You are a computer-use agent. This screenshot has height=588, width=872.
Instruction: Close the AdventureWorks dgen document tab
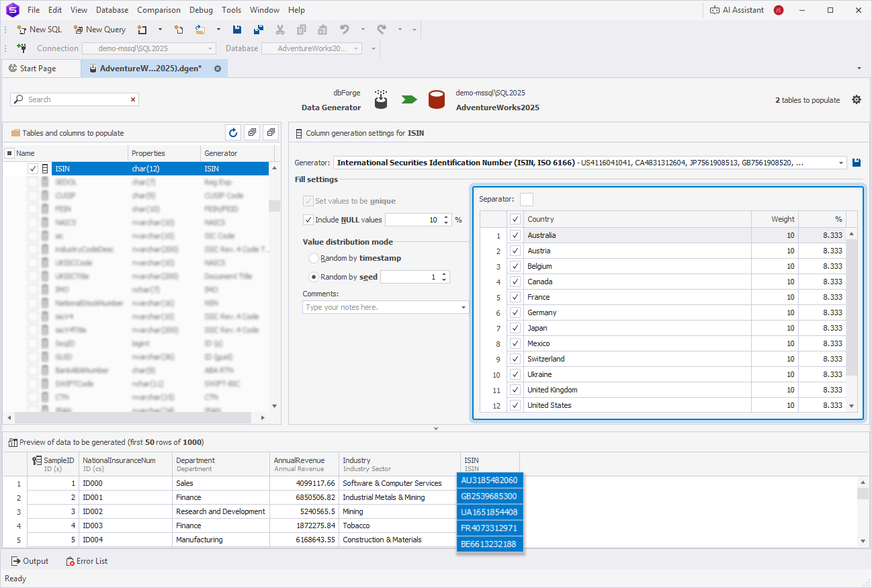pos(218,69)
